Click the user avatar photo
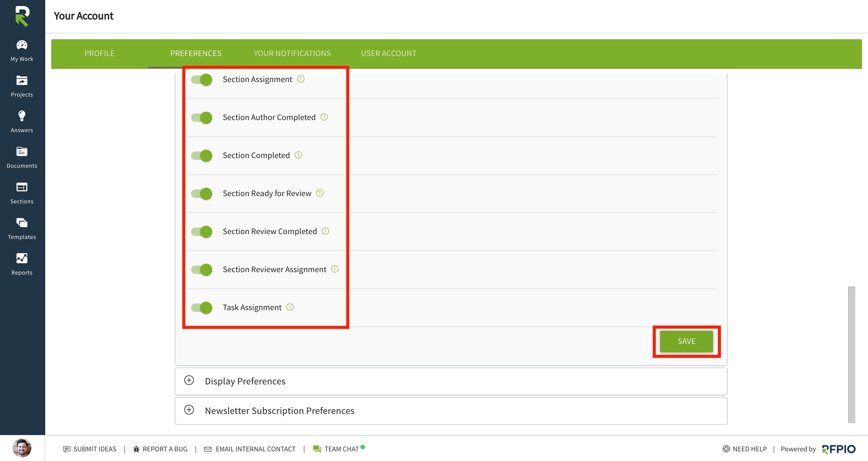 point(22,448)
